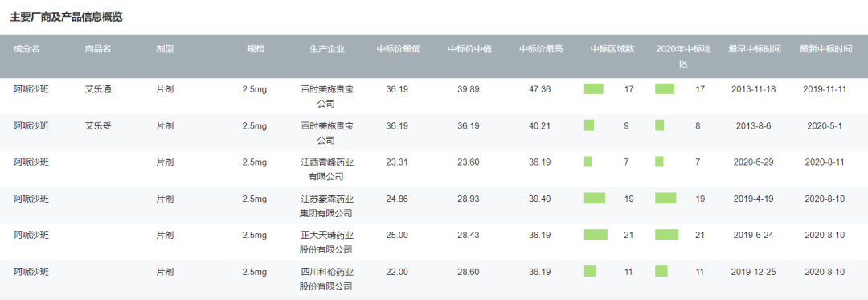Click the 中标区域数 green bar in 江西青峰 row
The image size is (868, 300).
point(588,162)
